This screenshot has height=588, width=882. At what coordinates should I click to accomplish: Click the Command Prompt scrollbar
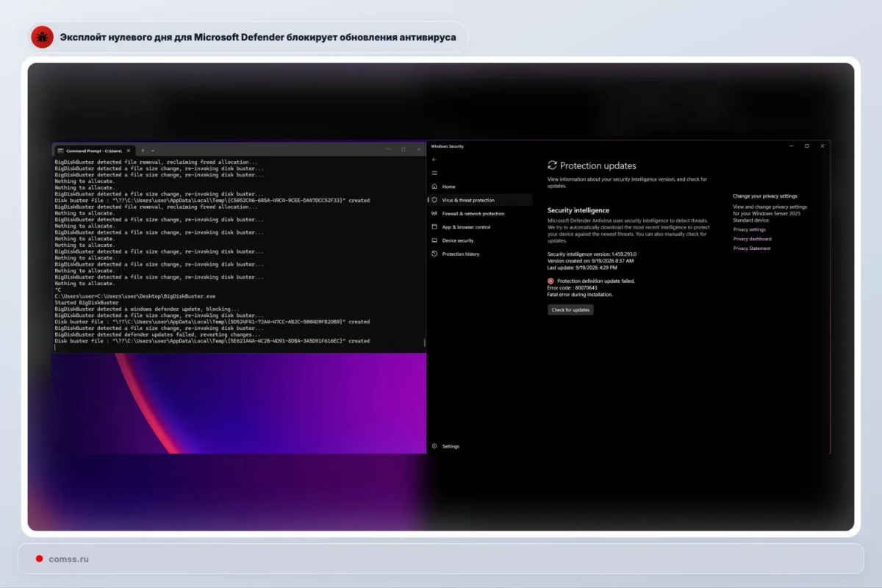pos(424,343)
